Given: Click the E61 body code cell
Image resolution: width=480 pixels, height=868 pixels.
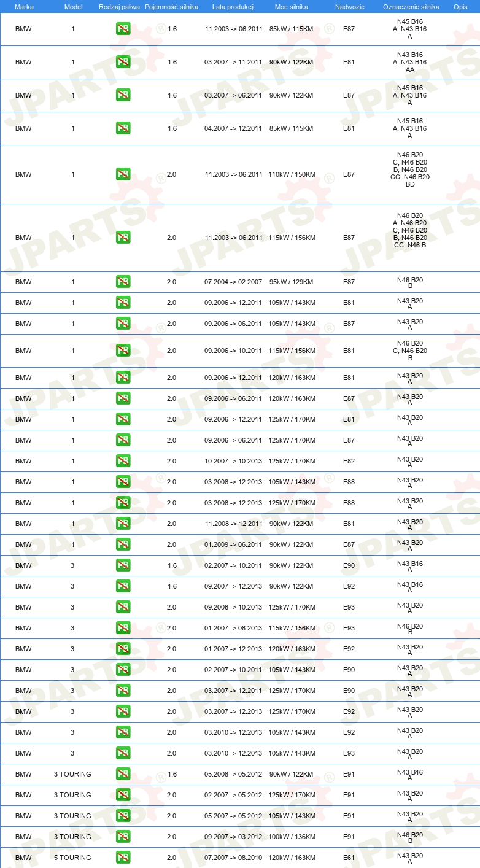Looking at the screenshot, I should 349,858.
